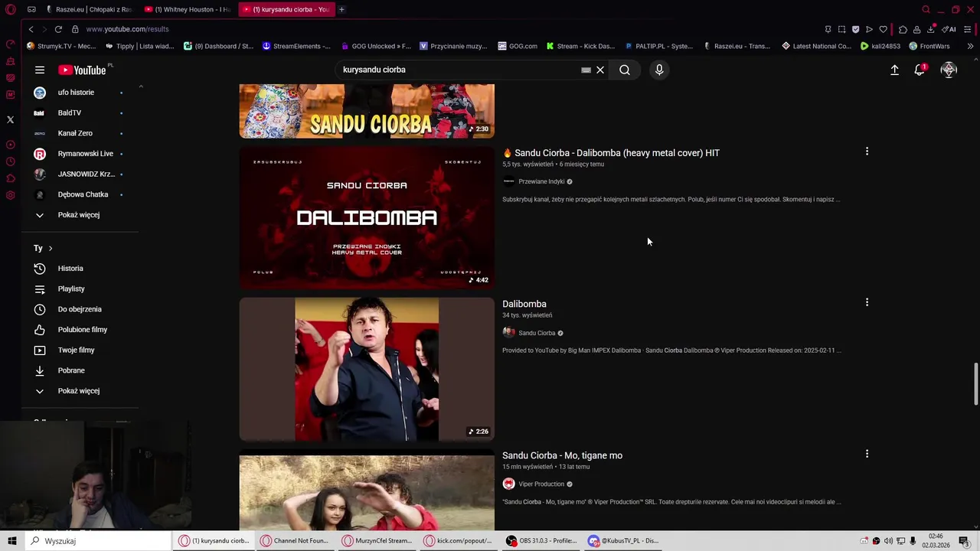Viewport: 980px width, 551px height.
Task: Open the GOG.com bookmark
Action: pos(518,46)
